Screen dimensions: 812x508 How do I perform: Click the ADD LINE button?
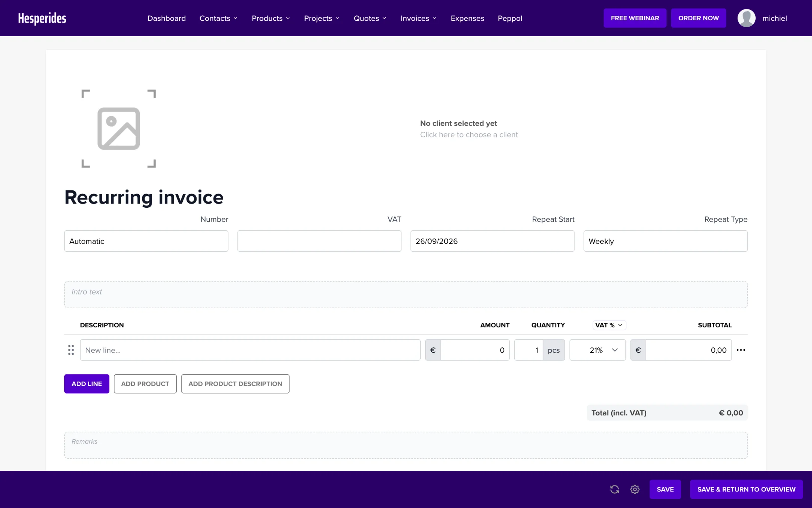coord(86,384)
